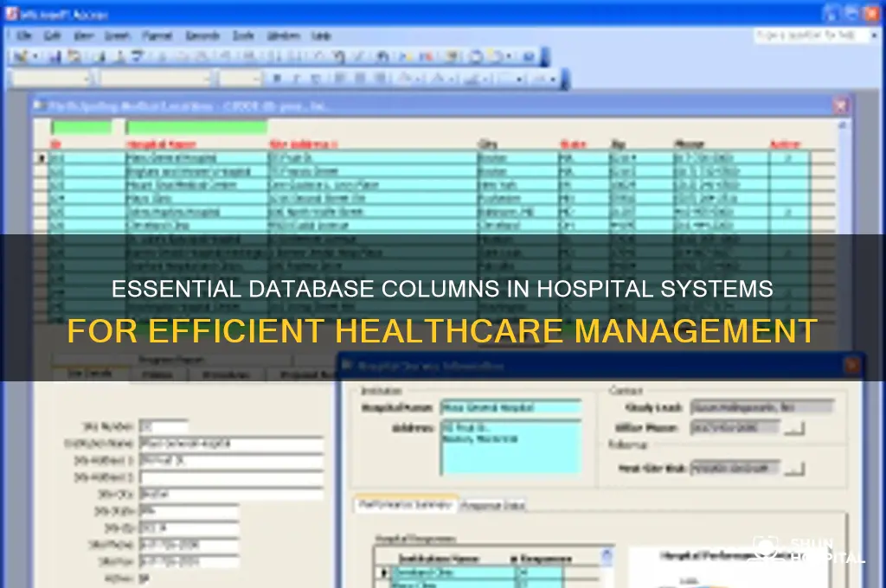Open the Help menu
This screenshot has height=588, width=886.
[321, 35]
